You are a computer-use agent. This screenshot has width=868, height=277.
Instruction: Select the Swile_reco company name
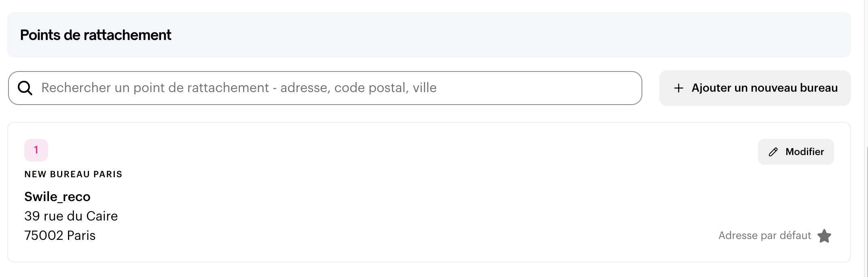point(57,197)
